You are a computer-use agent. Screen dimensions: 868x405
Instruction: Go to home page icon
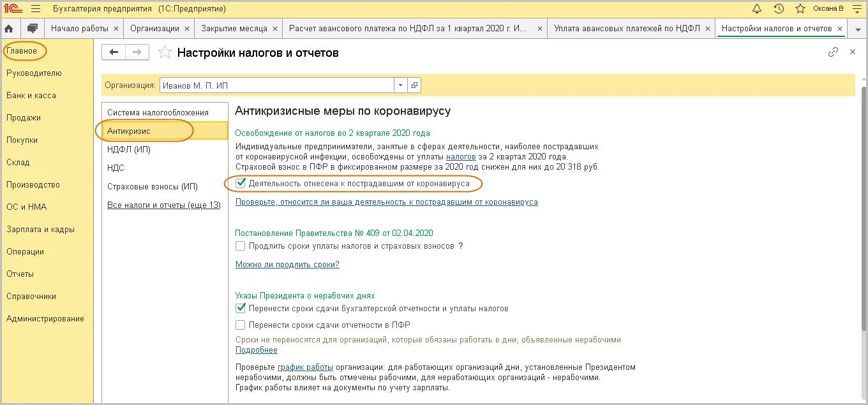[x=10, y=29]
